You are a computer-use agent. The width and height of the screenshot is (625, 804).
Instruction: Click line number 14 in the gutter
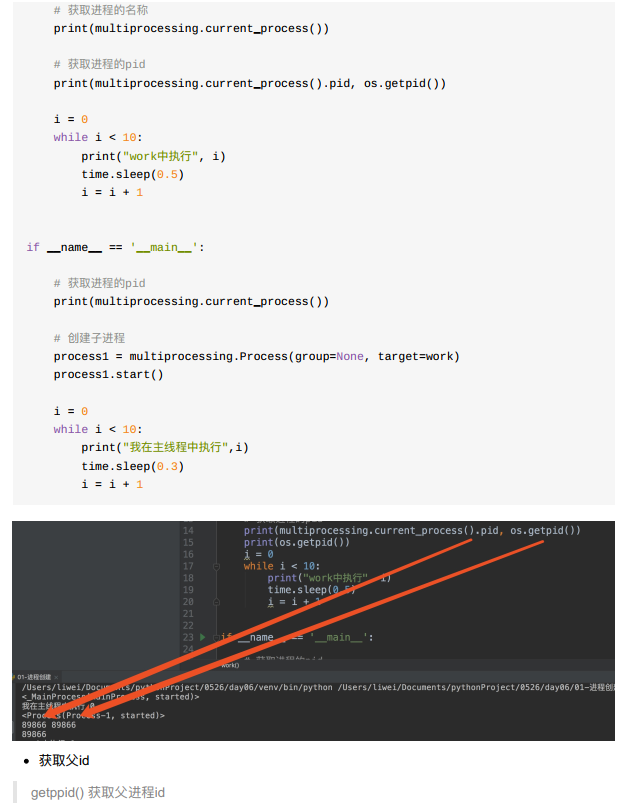tap(188, 531)
